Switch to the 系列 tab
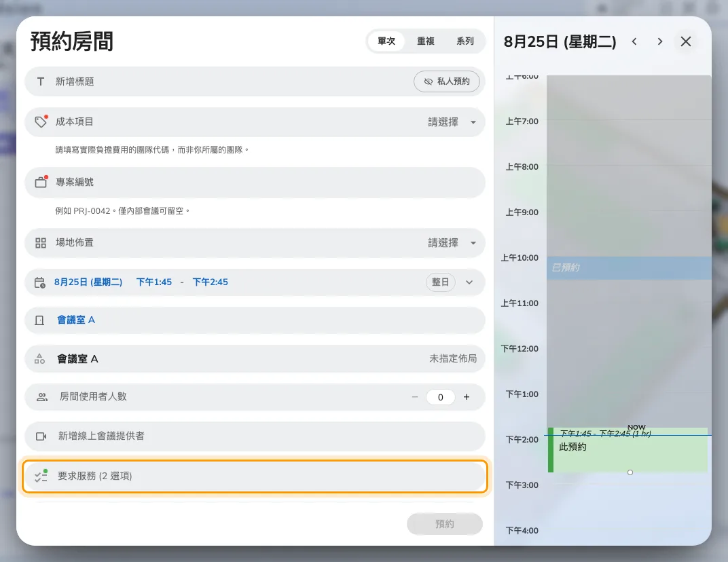 pyautogui.click(x=465, y=41)
